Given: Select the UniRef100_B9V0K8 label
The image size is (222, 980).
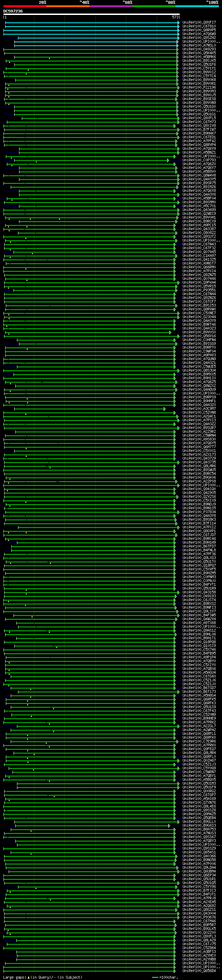Looking at the screenshot, I should (x=199, y=80).
